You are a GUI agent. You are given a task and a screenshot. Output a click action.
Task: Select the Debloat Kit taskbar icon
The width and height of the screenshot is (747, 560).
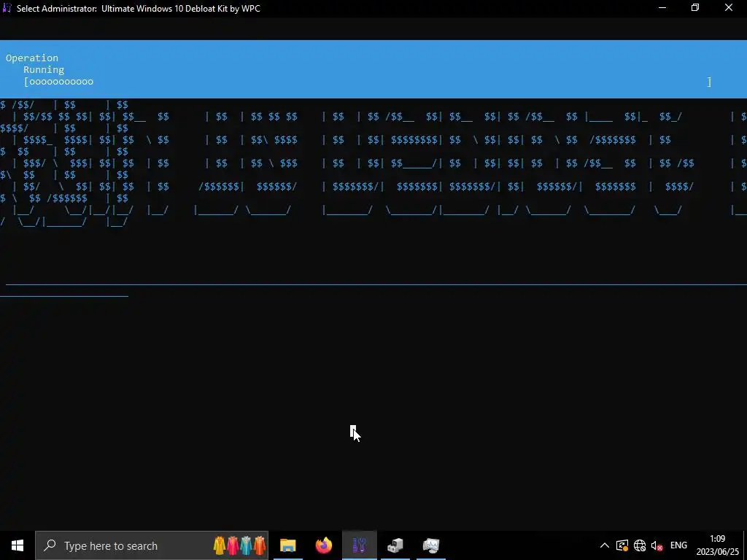[x=360, y=545]
